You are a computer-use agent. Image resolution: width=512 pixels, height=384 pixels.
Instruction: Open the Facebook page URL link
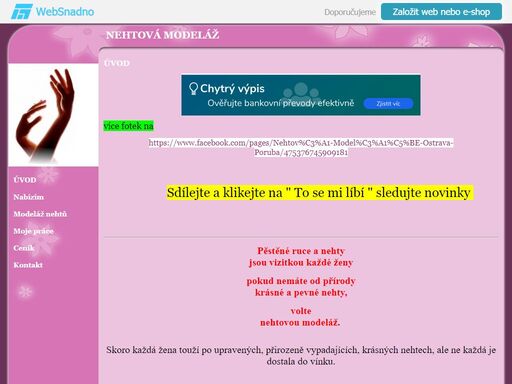[301, 148]
